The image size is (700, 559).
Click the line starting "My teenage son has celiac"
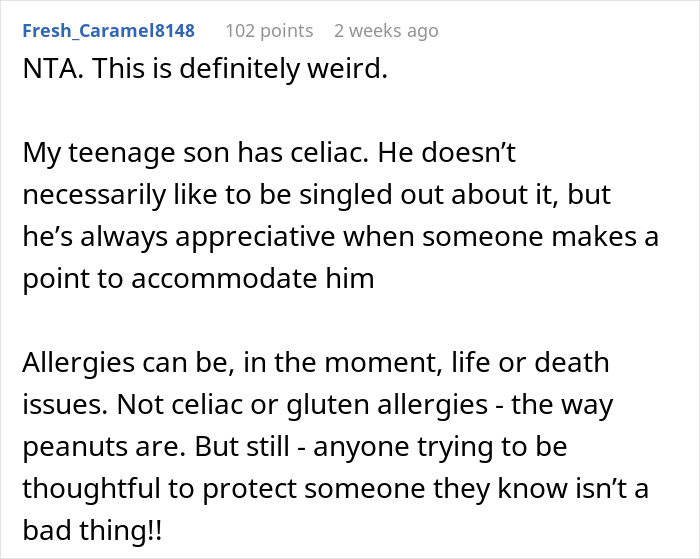click(x=270, y=154)
